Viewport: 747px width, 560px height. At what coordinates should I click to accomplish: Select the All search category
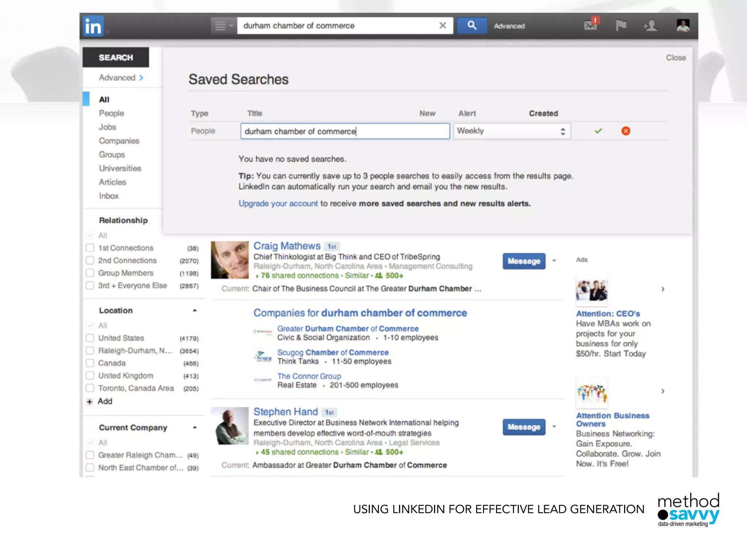[104, 100]
